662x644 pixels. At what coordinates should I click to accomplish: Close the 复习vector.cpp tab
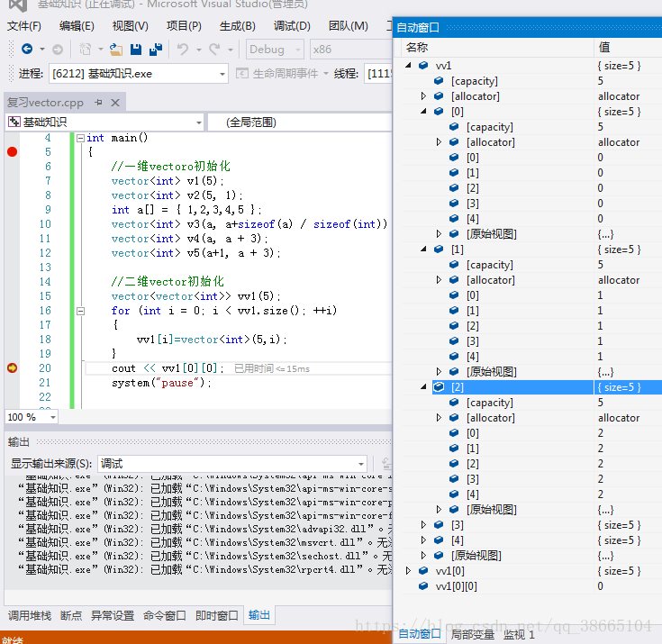click(115, 103)
